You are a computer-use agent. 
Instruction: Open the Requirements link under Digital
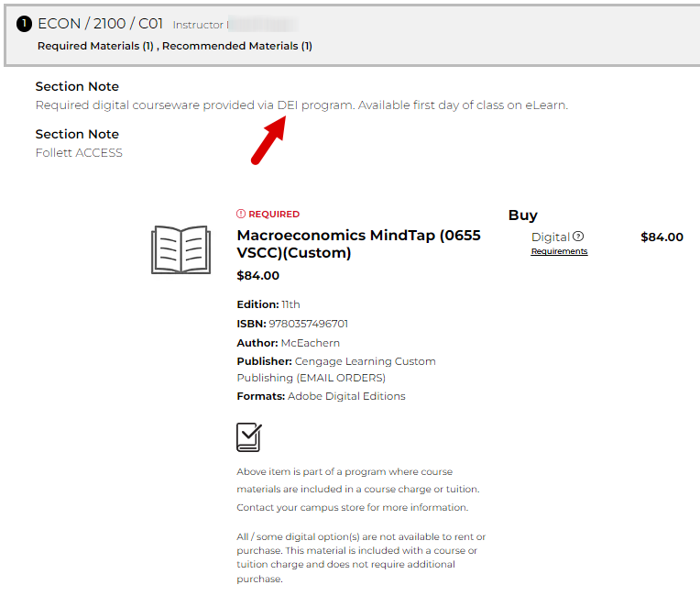click(559, 251)
